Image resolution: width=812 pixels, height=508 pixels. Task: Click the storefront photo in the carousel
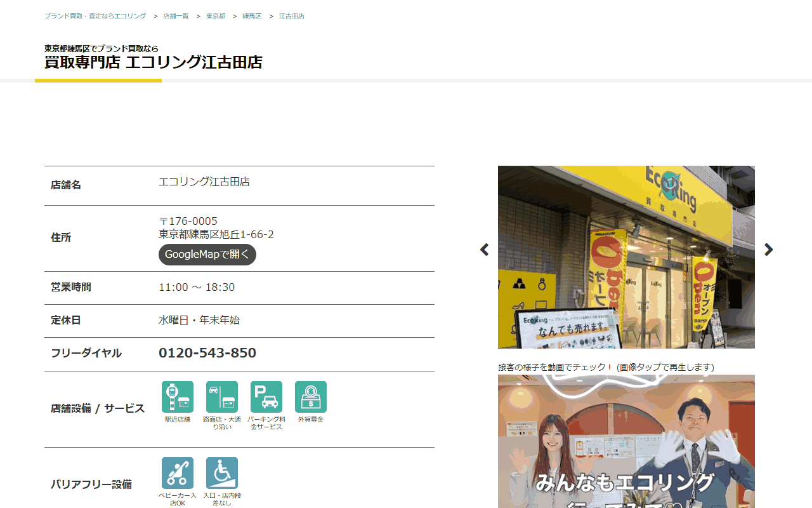tap(626, 257)
